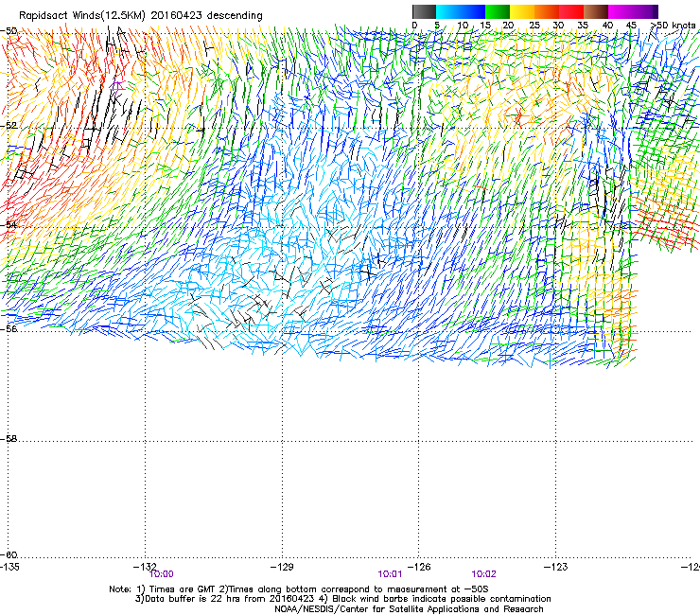The image size is (700, 615).
Task: Click the '-52' latitude axis label
Action: click(x=9, y=126)
